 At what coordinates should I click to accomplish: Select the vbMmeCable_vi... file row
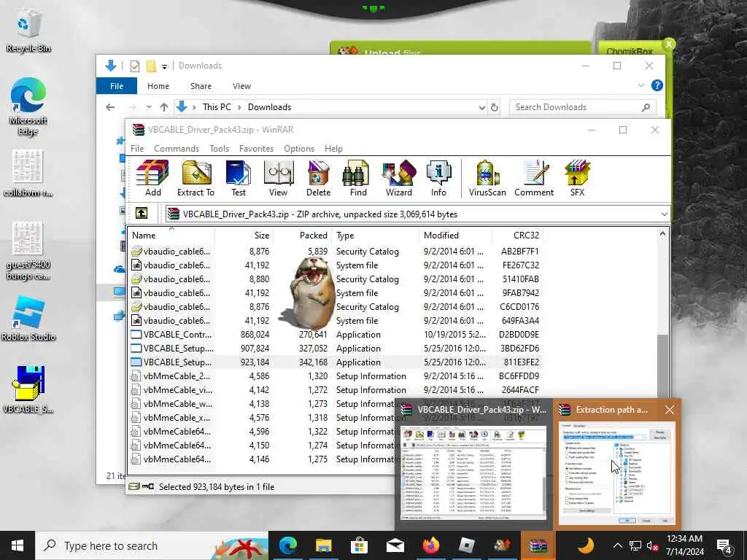point(336,390)
